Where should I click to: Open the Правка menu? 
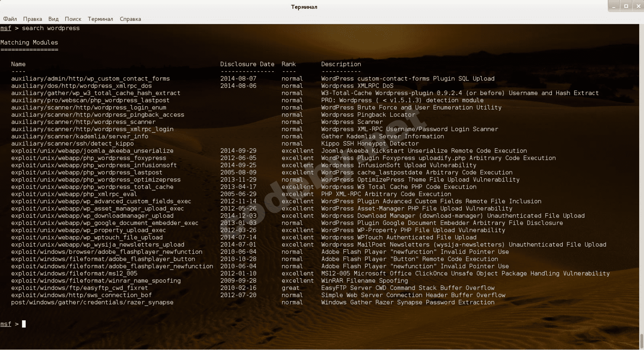pos(33,19)
